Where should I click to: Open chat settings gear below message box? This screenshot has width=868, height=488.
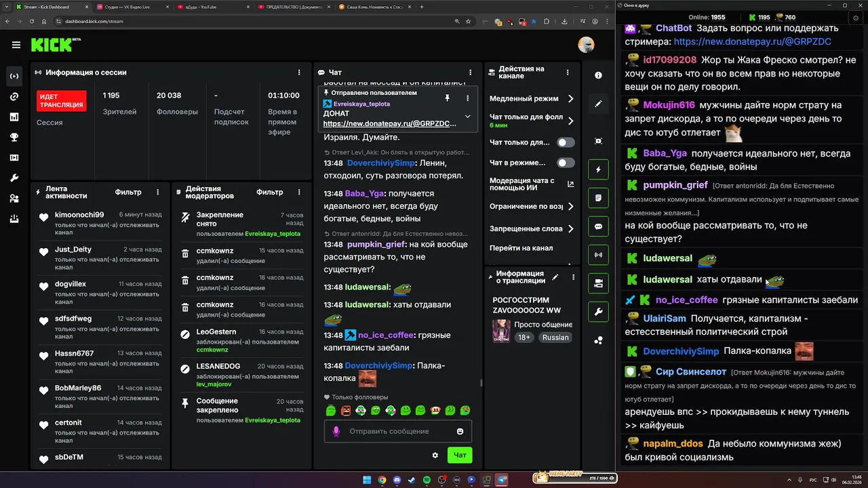pos(435,455)
